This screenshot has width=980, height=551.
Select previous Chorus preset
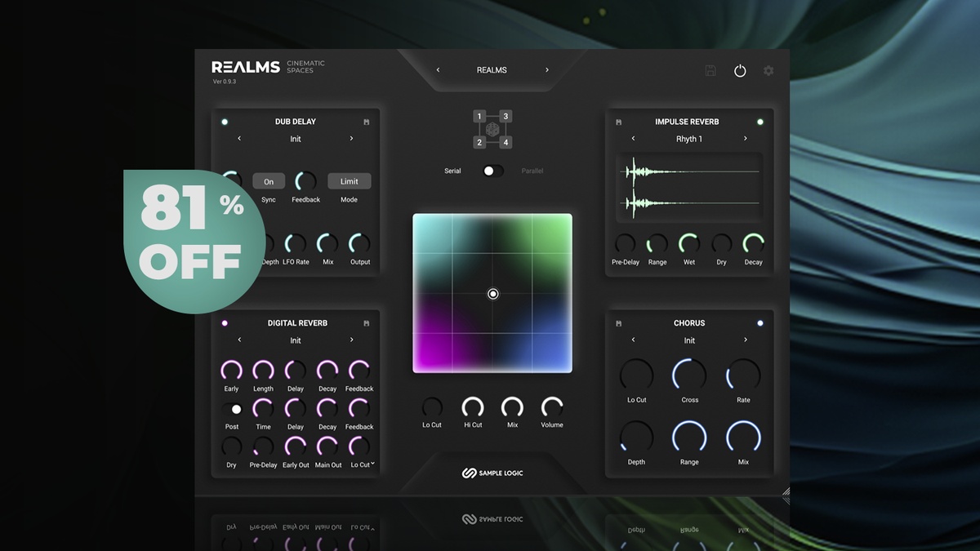point(633,340)
